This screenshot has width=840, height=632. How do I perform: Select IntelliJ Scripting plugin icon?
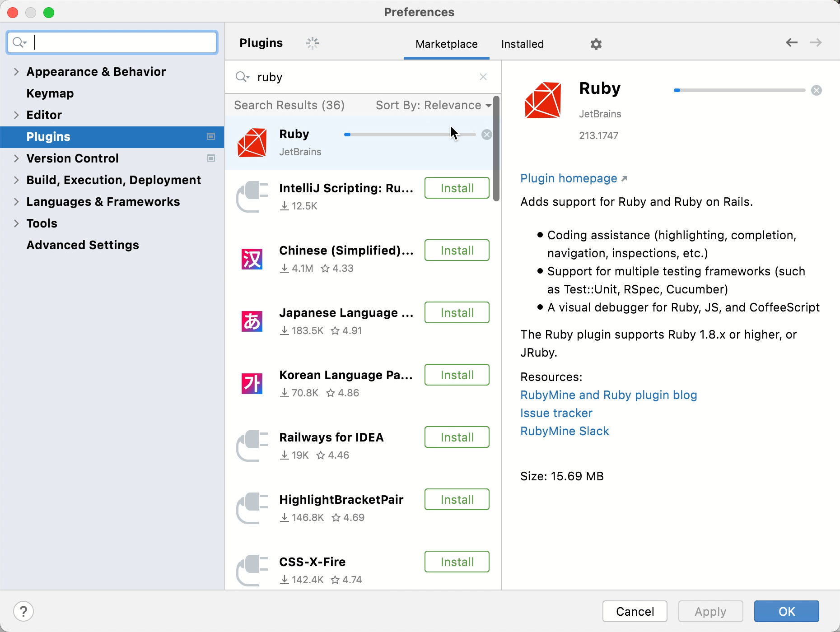[x=252, y=197]
